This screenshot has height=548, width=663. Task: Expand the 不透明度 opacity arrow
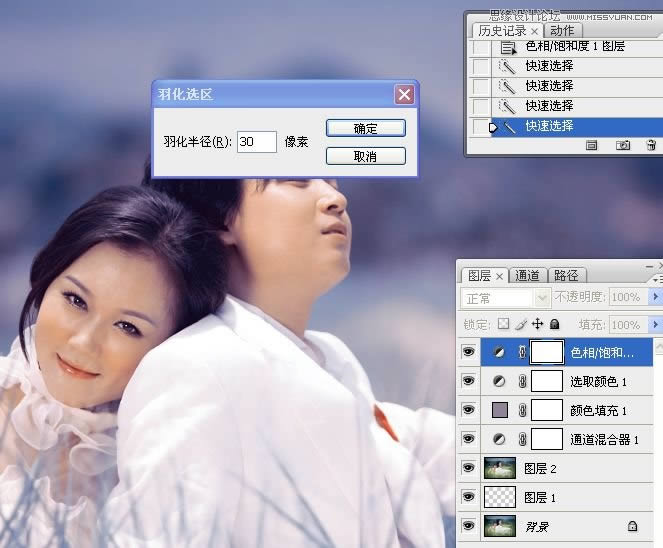(655, 298)
